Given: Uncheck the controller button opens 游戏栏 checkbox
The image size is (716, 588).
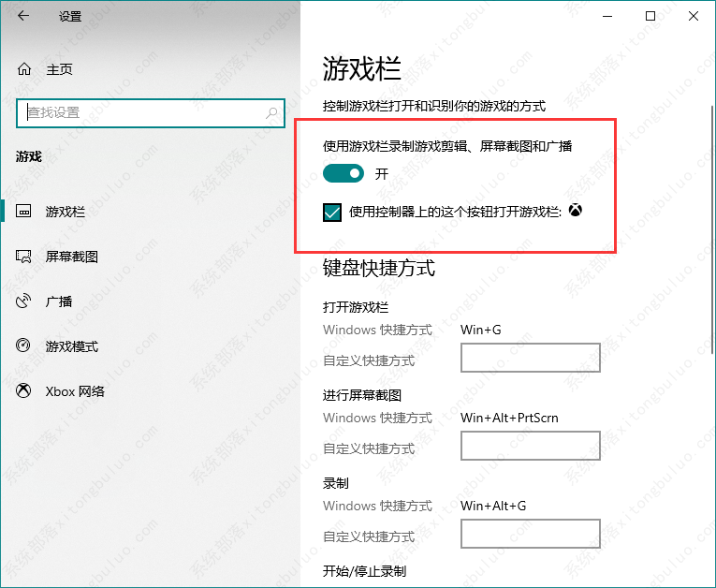Looking at the screenshot, I should pyautogui.click(x=332, y=213).
